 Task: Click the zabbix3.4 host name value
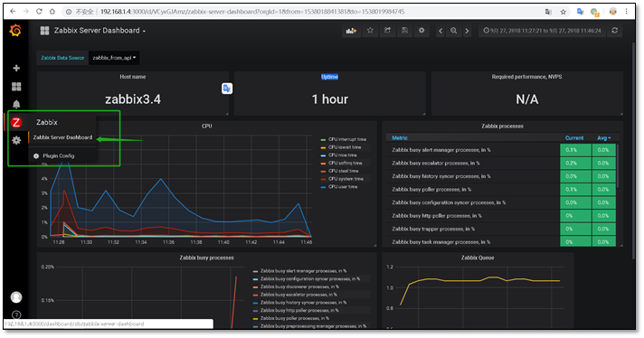click(x=133, y=99)
